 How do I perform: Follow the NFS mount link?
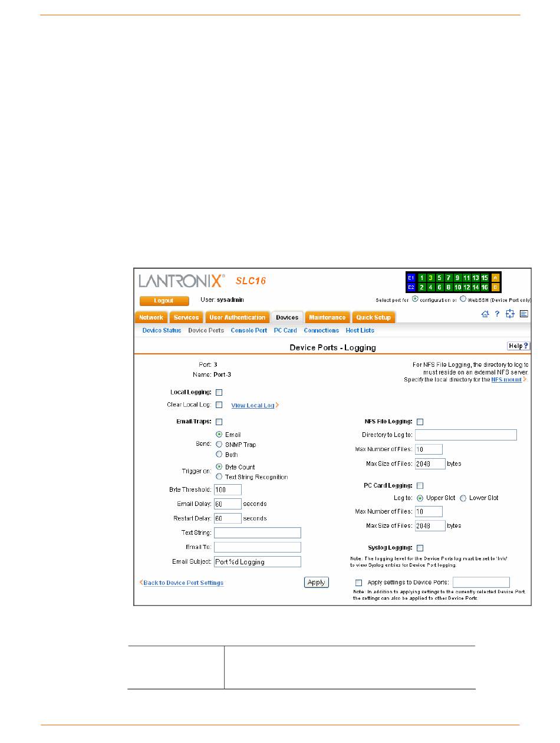coord(506,380)
